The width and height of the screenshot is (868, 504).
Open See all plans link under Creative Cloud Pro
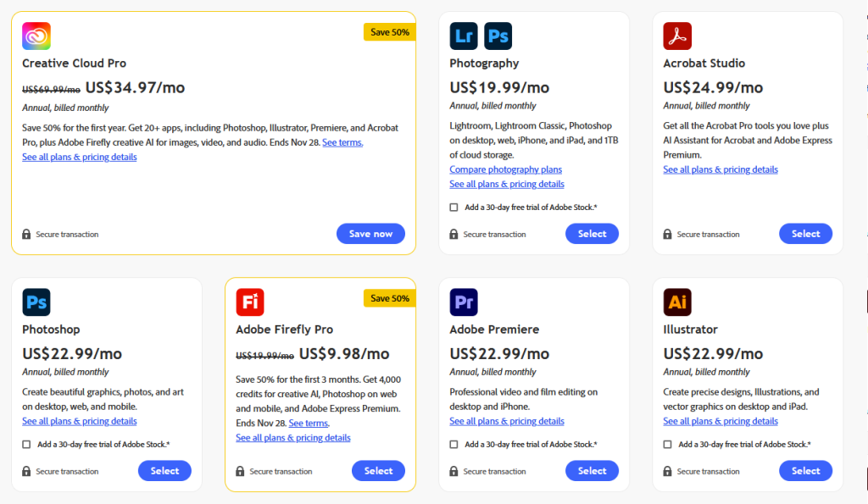point(79,157)
